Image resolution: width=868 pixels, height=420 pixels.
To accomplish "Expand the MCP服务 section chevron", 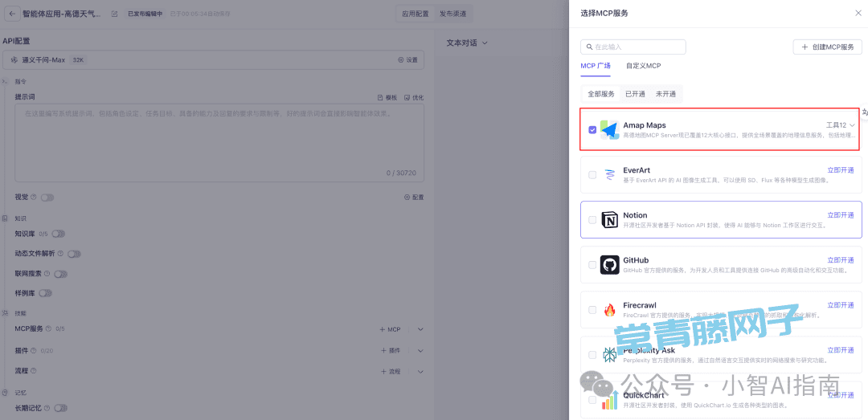I will (x=420, y=329).
